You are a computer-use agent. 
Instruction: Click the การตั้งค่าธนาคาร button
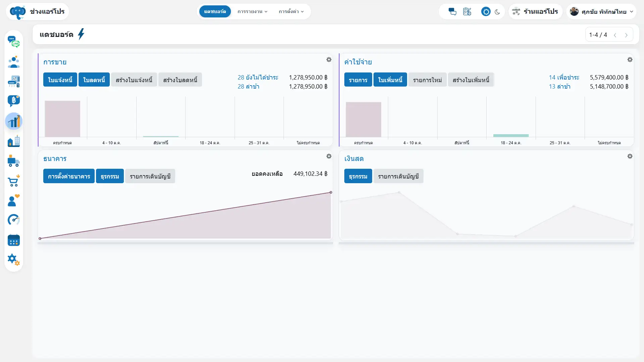69,176
